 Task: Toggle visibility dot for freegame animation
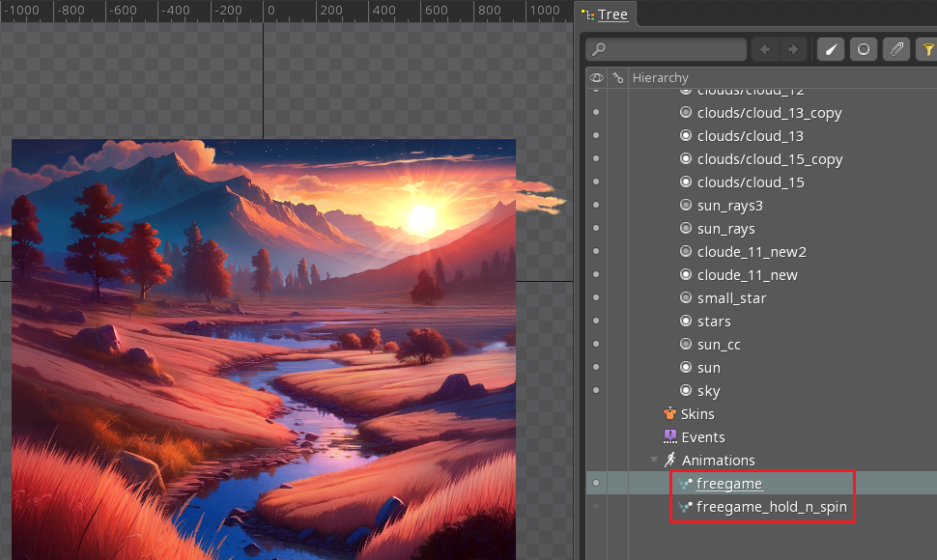(x=596, y=483)
